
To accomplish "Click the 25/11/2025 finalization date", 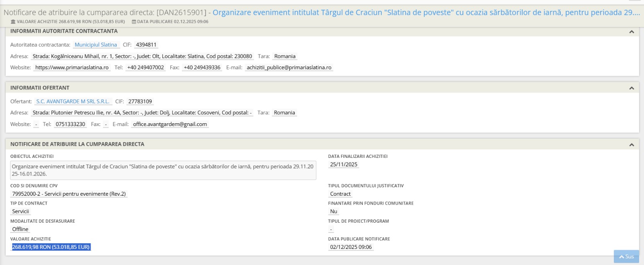I will (343, 164).
